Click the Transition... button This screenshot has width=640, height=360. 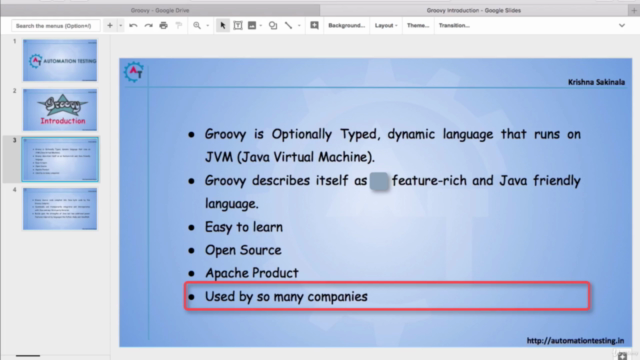pos(454,25)
